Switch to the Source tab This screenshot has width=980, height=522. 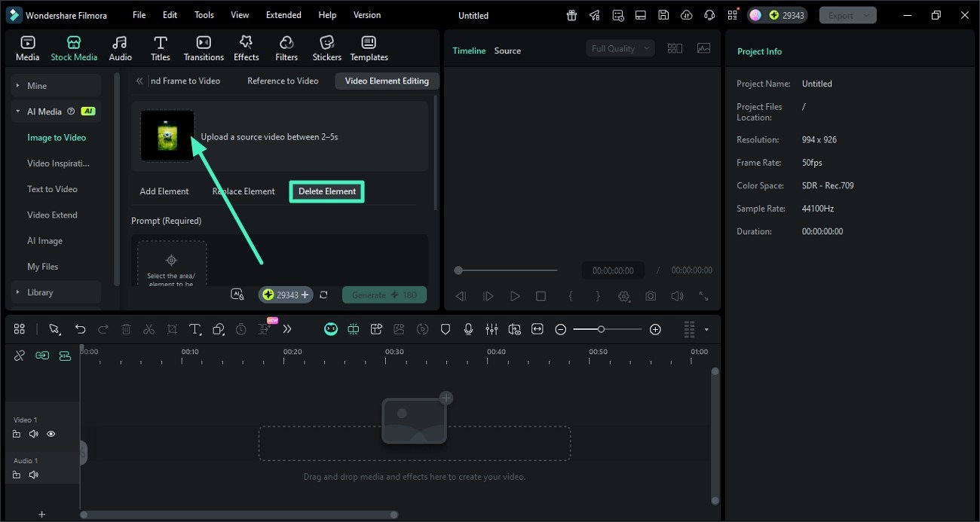click(507, 51)
